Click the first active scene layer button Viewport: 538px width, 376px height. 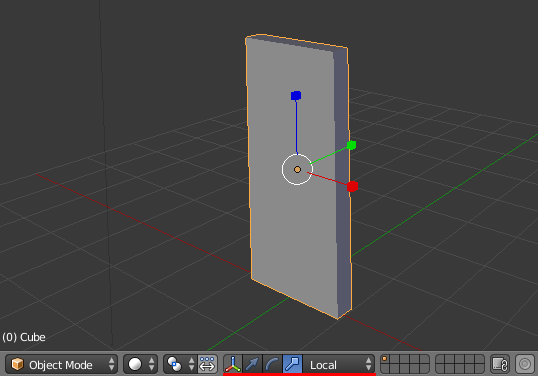[385, 359]
